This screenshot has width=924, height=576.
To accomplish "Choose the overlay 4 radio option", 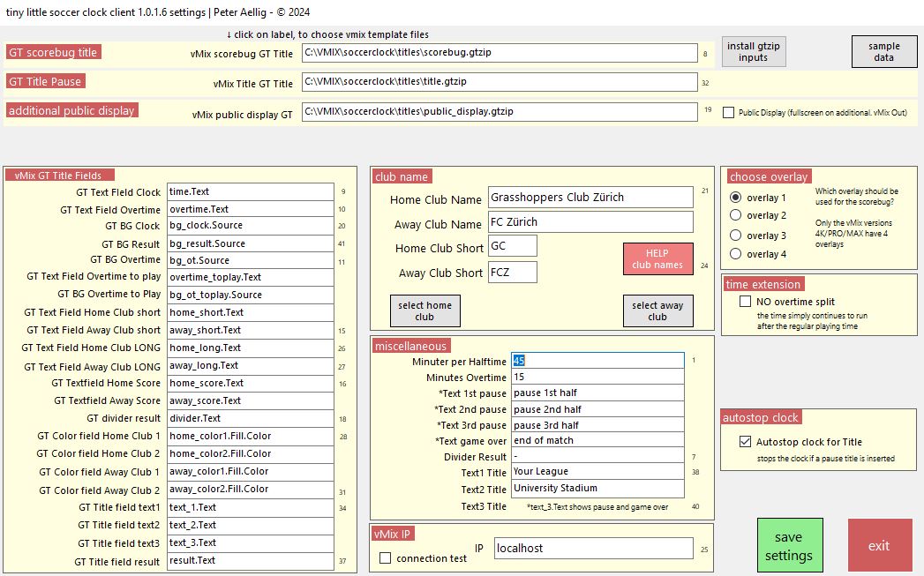I will point(735,254).
